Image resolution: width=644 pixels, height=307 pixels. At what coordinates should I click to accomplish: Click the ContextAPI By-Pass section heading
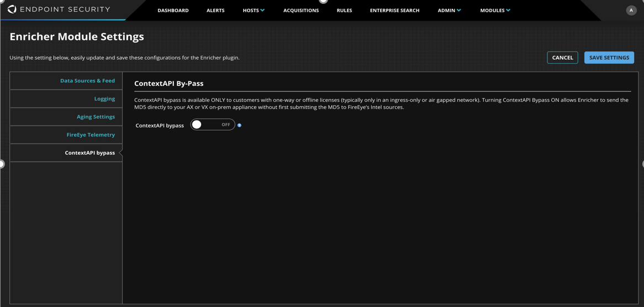169,84
